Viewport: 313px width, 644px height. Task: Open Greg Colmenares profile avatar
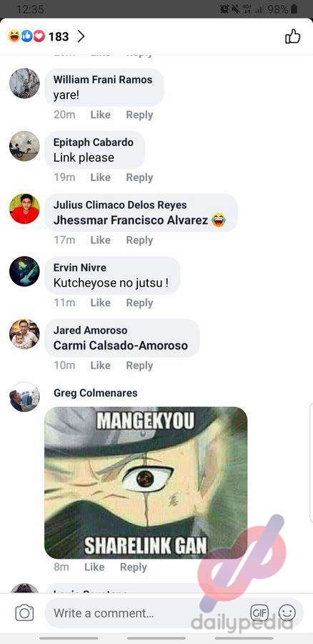pyautogui.click(x=24, y=396)
